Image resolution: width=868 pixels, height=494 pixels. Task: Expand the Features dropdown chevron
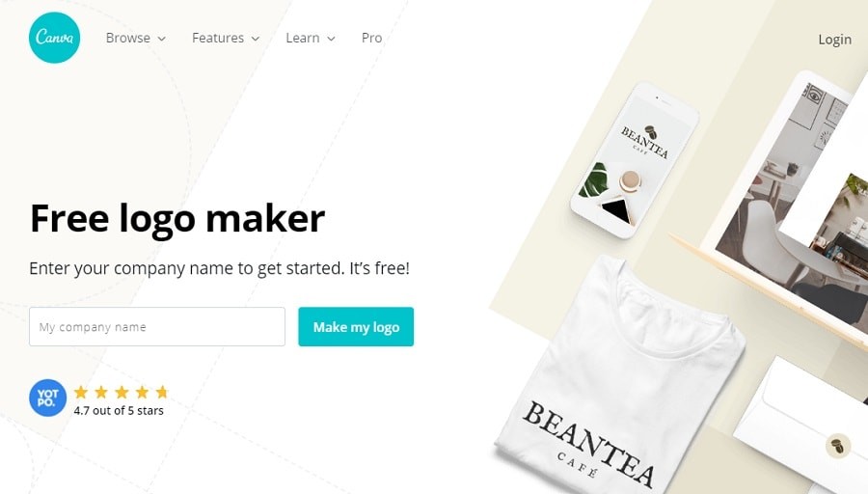tap(256, 39)
